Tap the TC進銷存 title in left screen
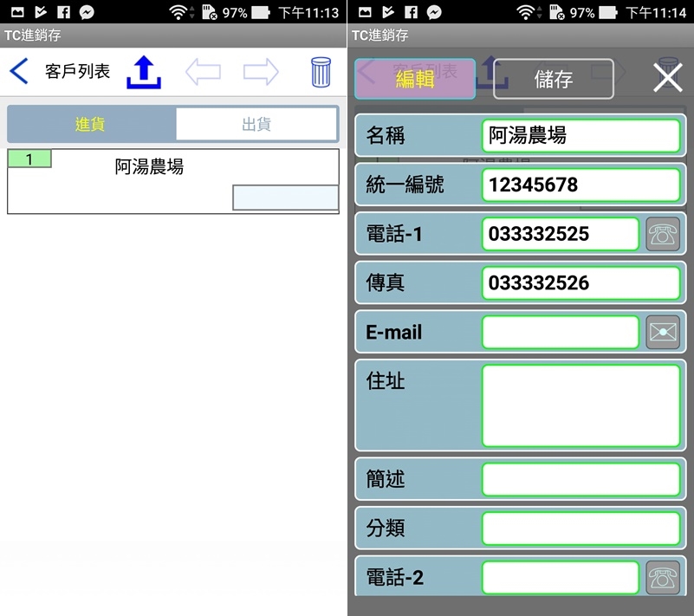Screen dimensions: 694x616 (32, 35)
